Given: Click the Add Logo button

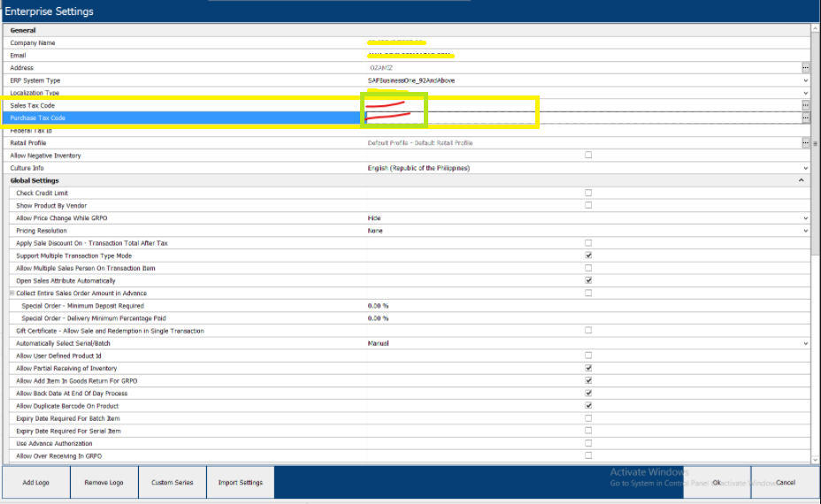Looking at the screenshot, I should click(36, 483).
